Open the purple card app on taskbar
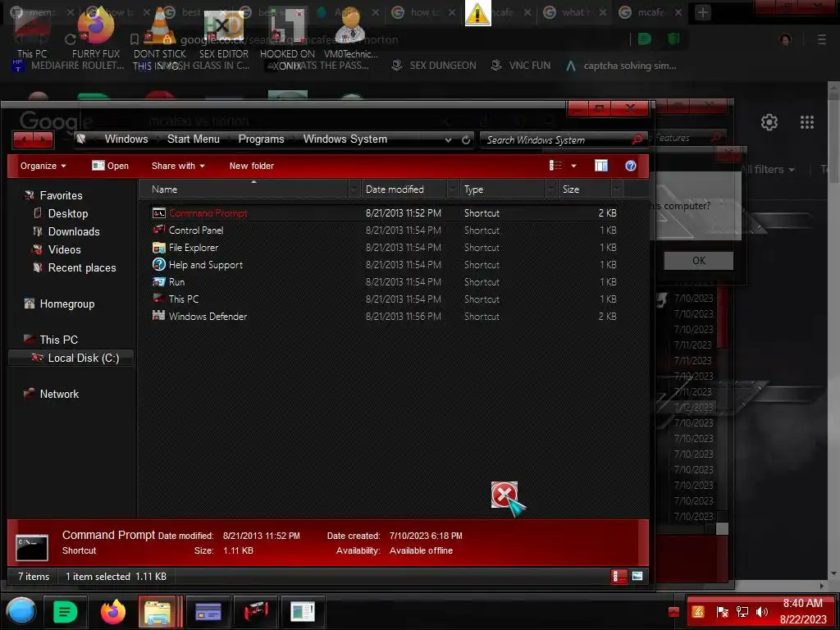840x630 pixels. (x=208, y=612)
